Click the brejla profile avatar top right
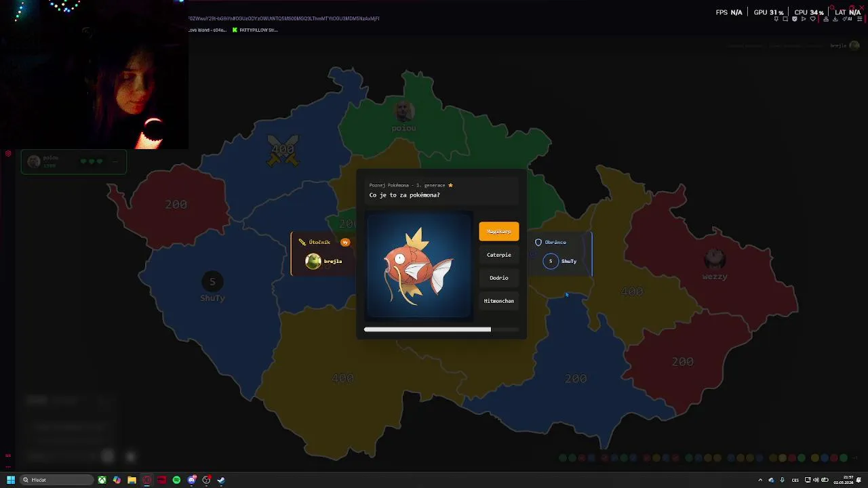Screen dimensions: 868x488 (x=854, y=45)
